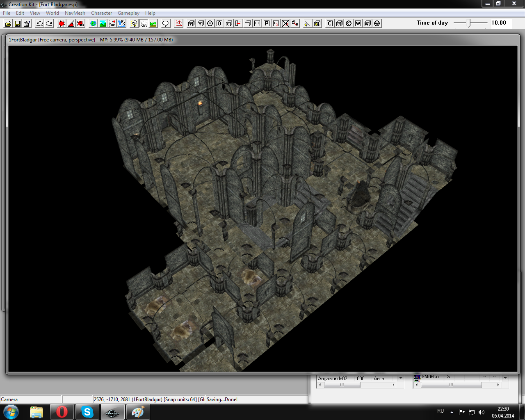Open Opera browser from the taskbar
Screen dimensions: 525x420
tap(62, 412)
